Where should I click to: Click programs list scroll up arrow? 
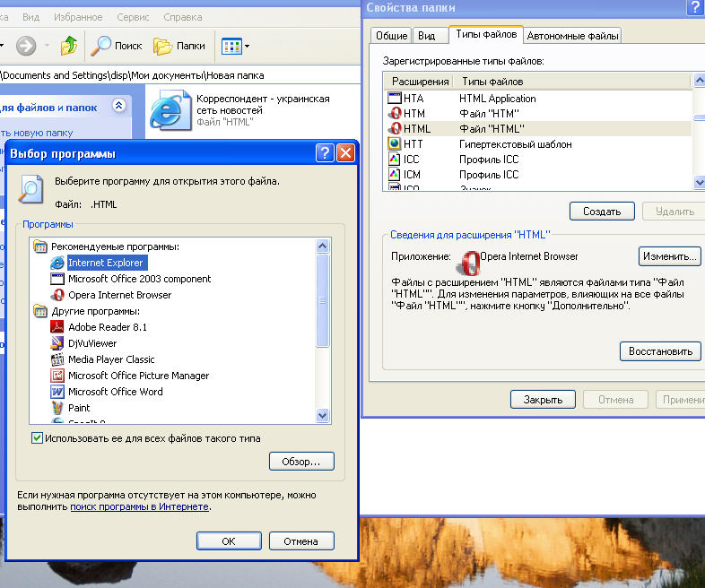coord(322,246)
